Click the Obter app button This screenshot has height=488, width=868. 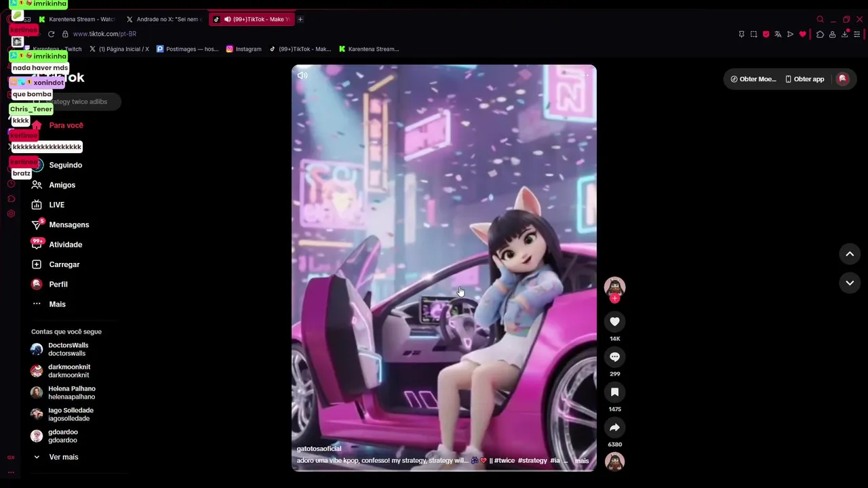(805, 79)
